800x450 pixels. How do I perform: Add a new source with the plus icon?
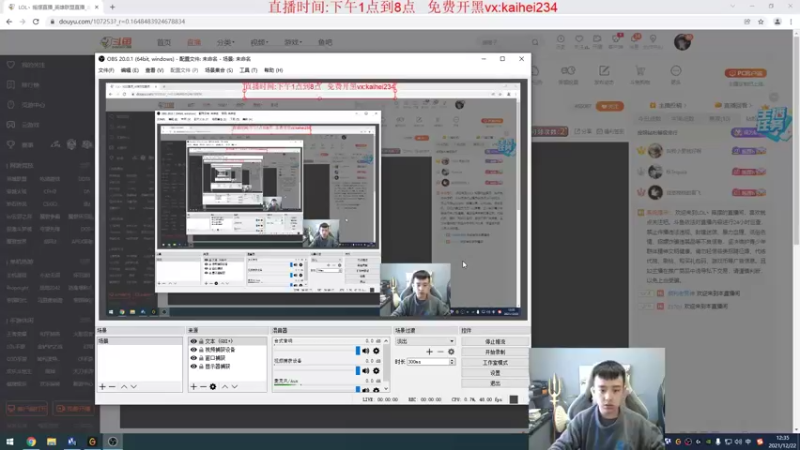click(193, 387)
